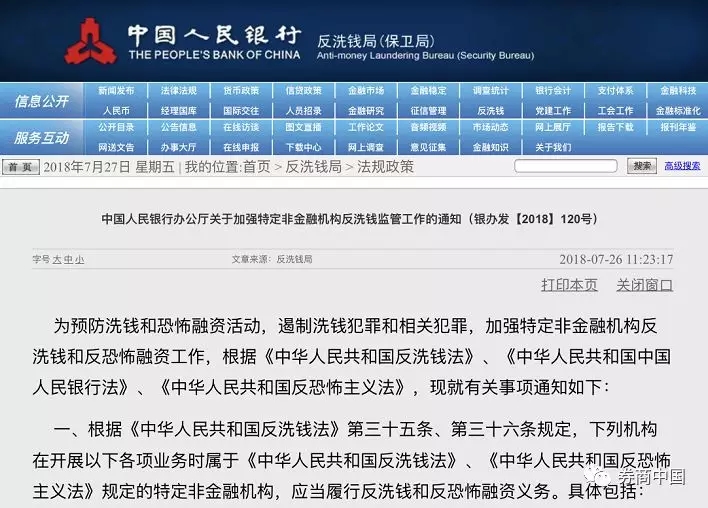This screenshot has height=508, width=708.
Task: Visit the 金融研究 page
Action: (x=366, y=111)
